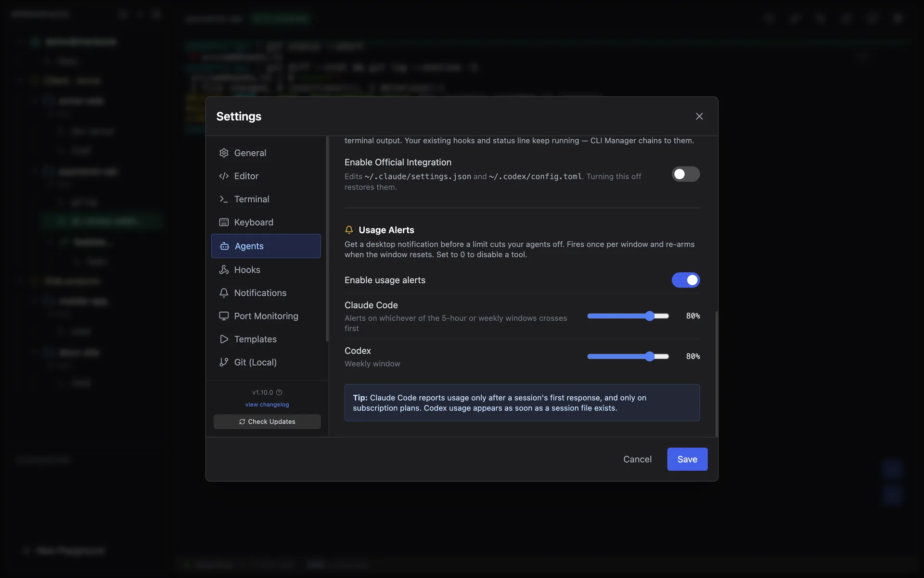Image resolution: width=924 pixels, height=578 pixels.
Task: Click the Check Updates button
Action: coord(267,421)
